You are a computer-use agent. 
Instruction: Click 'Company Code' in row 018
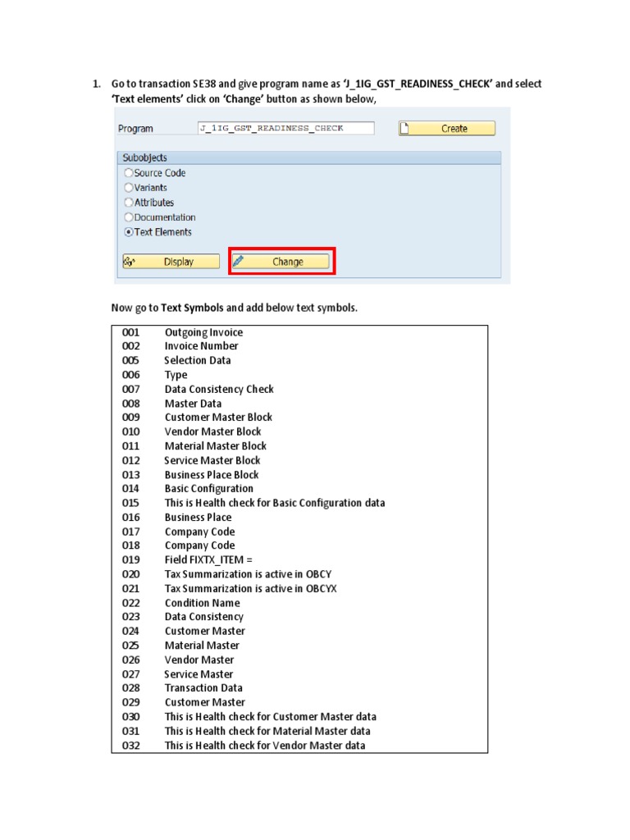click(x=200, y=546)
